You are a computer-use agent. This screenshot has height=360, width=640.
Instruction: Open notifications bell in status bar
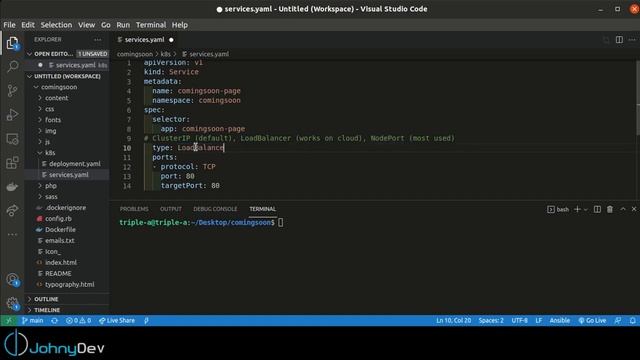point(632,320)
